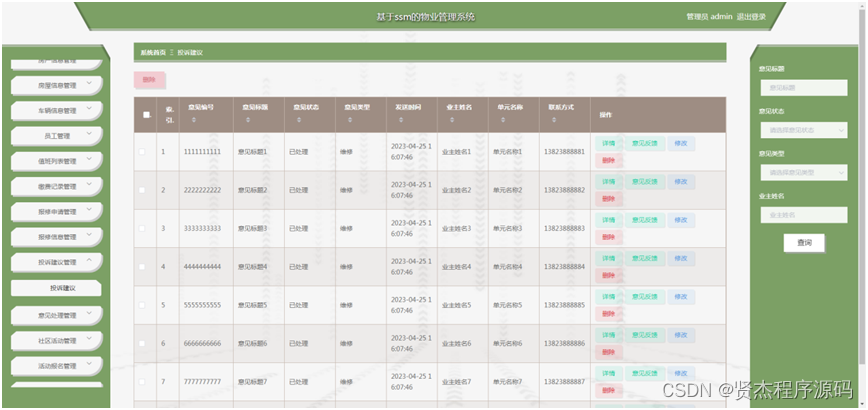Select the 投诉建议 submenu item
Viewport: 868px width, 410px height.
point(56,288)
